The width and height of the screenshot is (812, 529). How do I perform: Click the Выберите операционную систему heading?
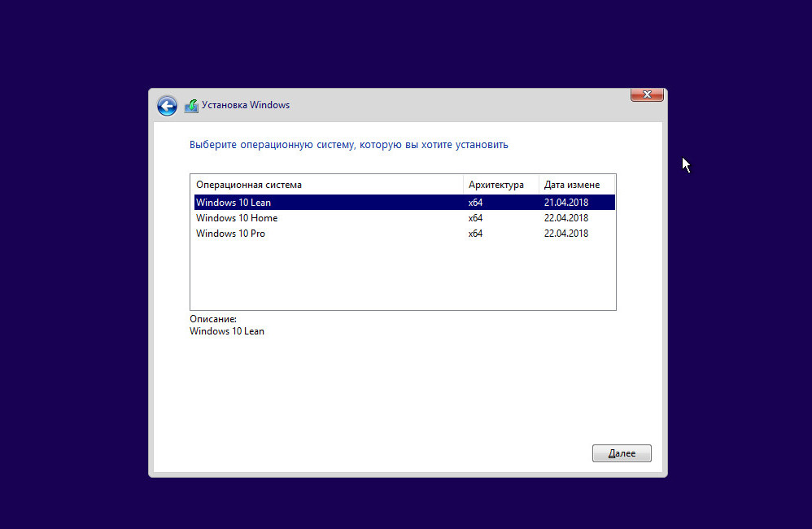point(348,145)
